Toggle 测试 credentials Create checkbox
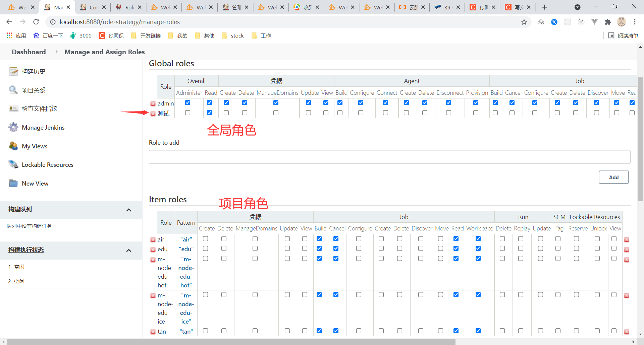644x345 pixels. (x=226, y=113)
